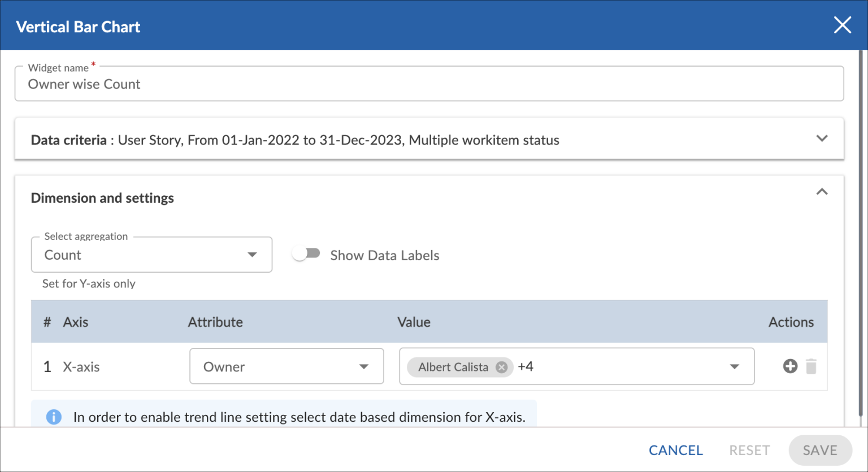Screen dimensions: 868x472
Task: Delete the X-axis row with trash icon
Action: coord(811,367)
